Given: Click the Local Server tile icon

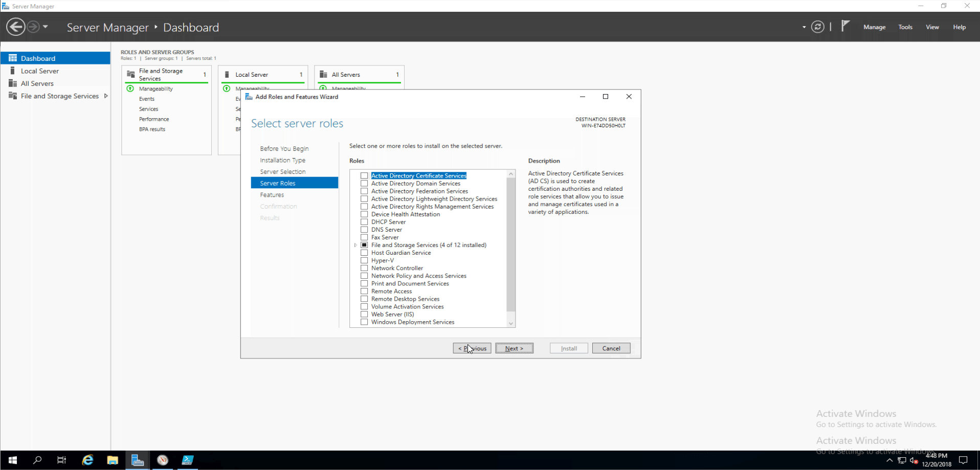Looking at the screenshot, I should [x=227, y=74].
